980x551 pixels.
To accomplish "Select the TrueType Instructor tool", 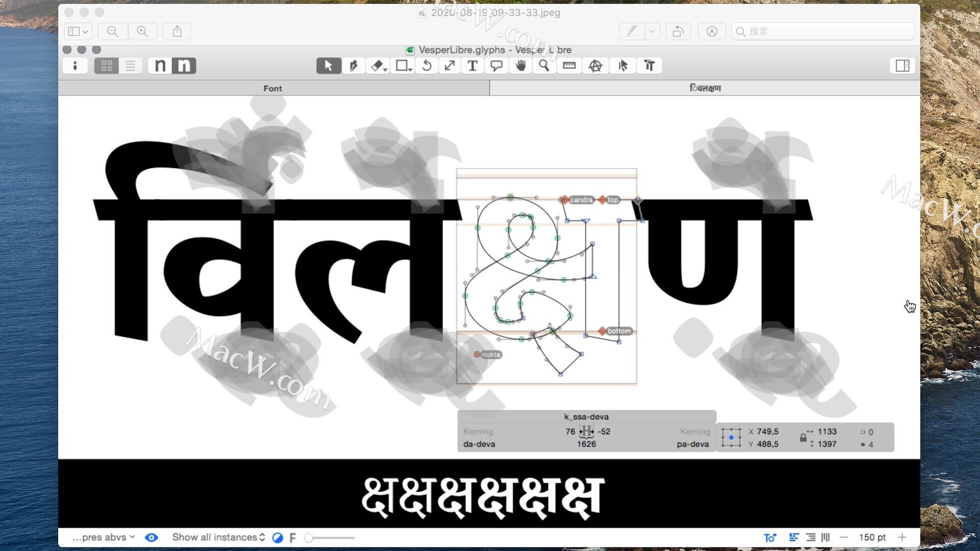I will 649,65.
